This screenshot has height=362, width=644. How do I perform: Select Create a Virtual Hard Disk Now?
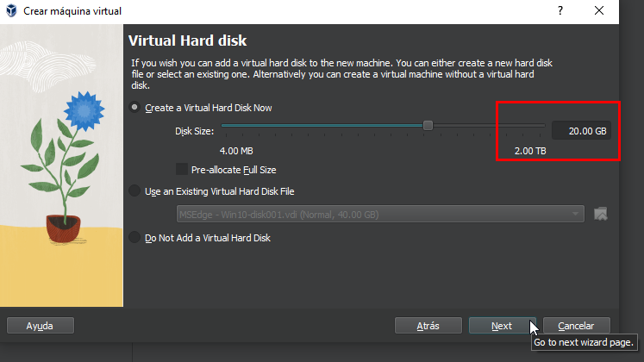point(134,108)
